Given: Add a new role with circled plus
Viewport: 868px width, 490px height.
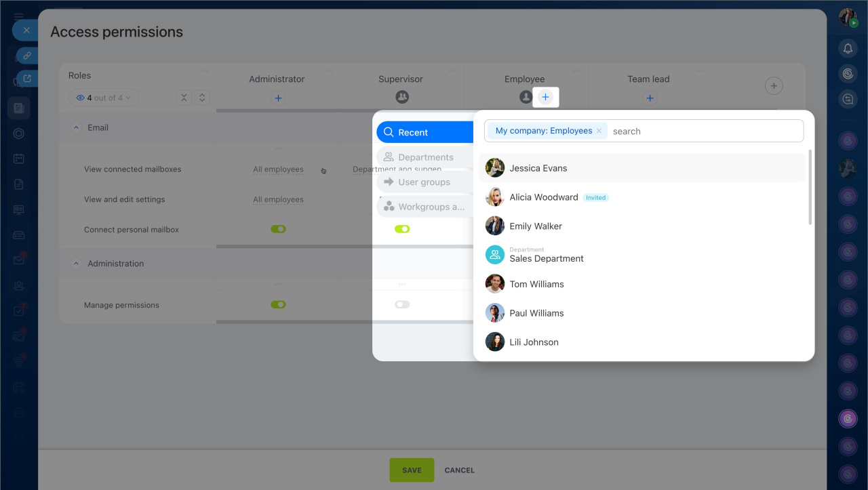Looking at the screenshot, I should 773,86.
